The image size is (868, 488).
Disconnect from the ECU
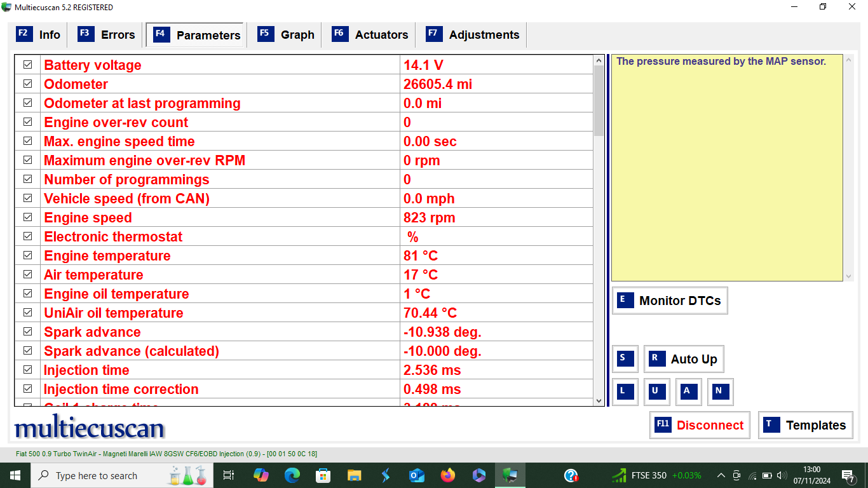tap(700, 425)
